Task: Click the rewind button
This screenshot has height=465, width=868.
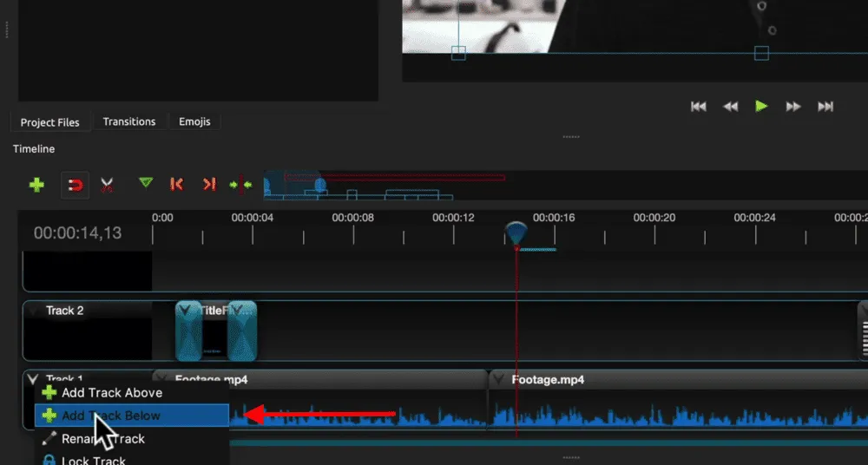Action: tap(730, 106)
